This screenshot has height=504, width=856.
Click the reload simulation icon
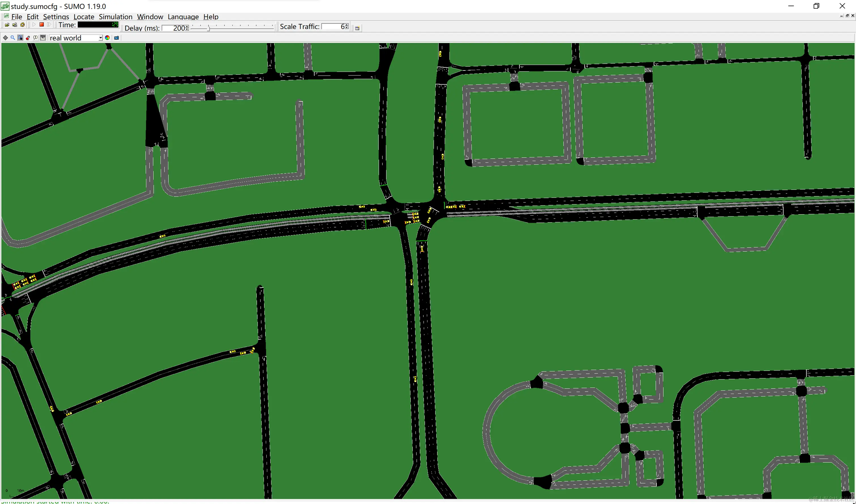(x=22, y=24)
